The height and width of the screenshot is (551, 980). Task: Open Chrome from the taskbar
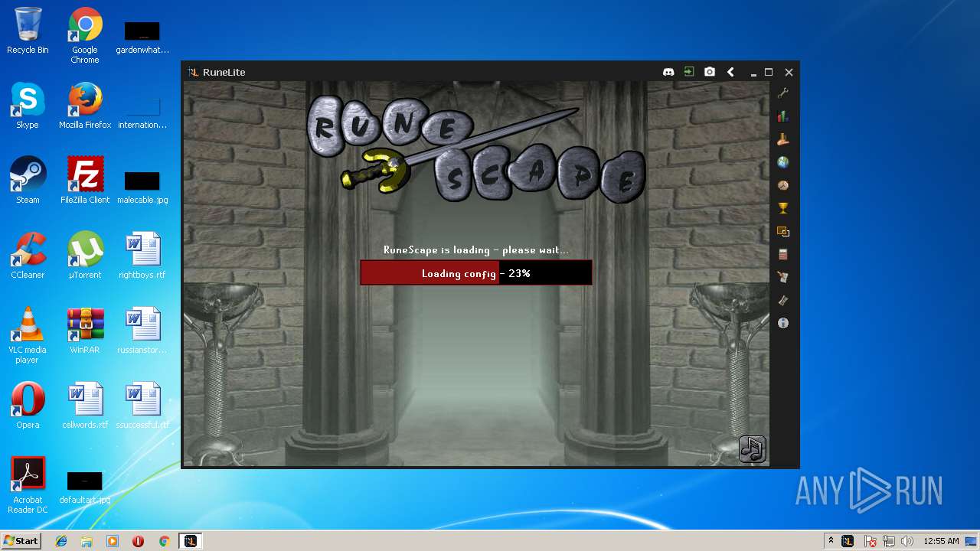coord(164,541)
